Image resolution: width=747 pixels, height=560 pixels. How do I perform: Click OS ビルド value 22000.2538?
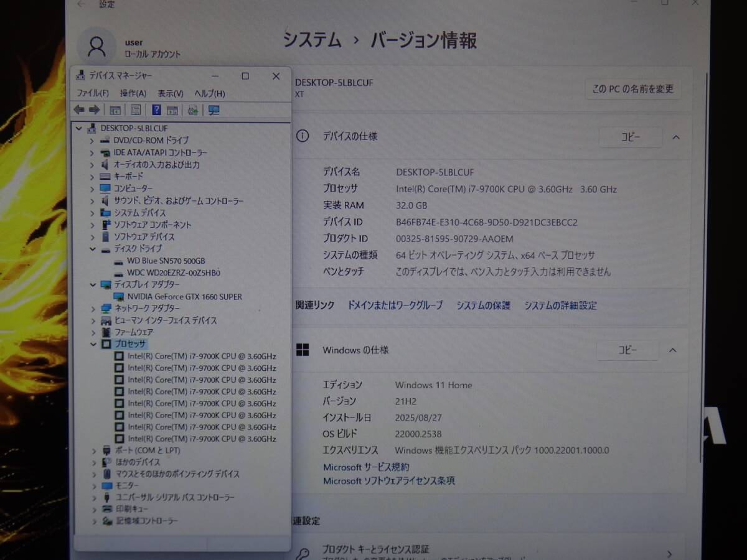pos(418,434)
